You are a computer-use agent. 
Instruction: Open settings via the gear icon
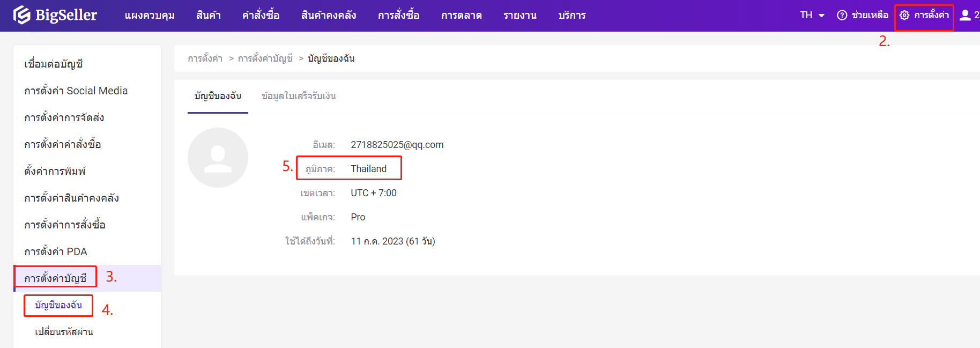(904, 15)
